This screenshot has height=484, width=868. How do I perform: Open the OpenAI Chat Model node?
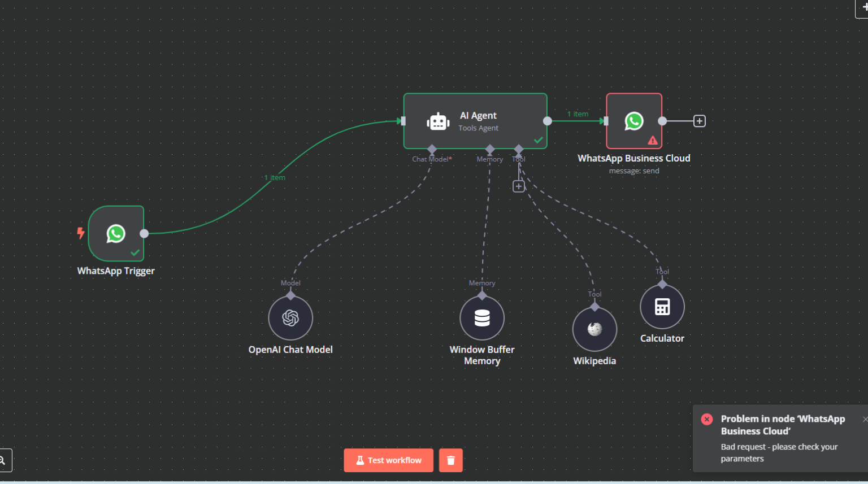pyautogui.click(x=290, y=317)
